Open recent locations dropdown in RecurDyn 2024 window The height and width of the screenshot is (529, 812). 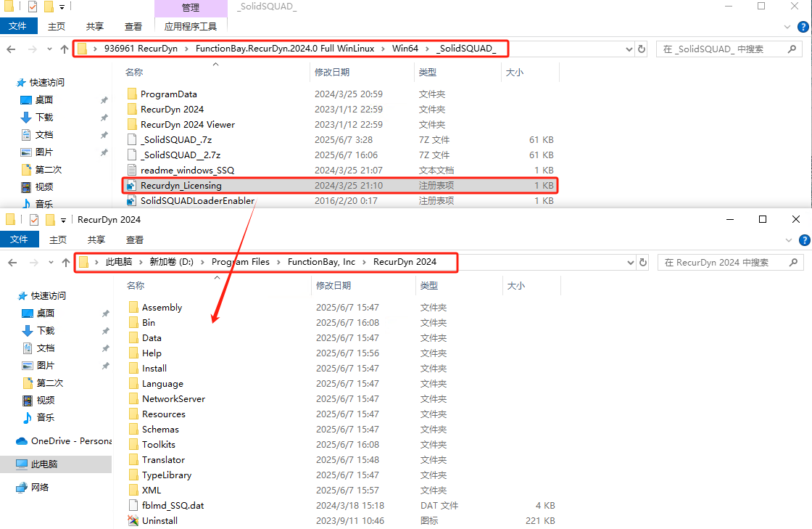(51, 263)
